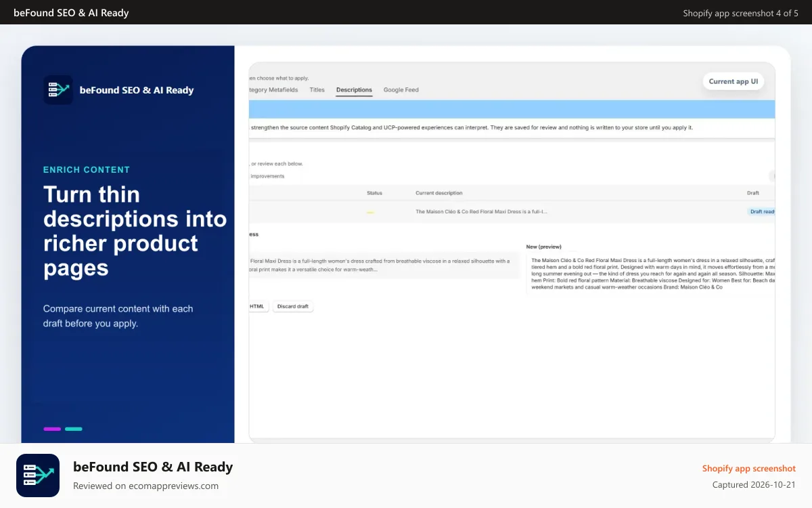Image resolution: width=812 pixels, height=508 pixels.
Task: Click the Shopify app screenshot 4 of 5 text
Action: (741, 13)
